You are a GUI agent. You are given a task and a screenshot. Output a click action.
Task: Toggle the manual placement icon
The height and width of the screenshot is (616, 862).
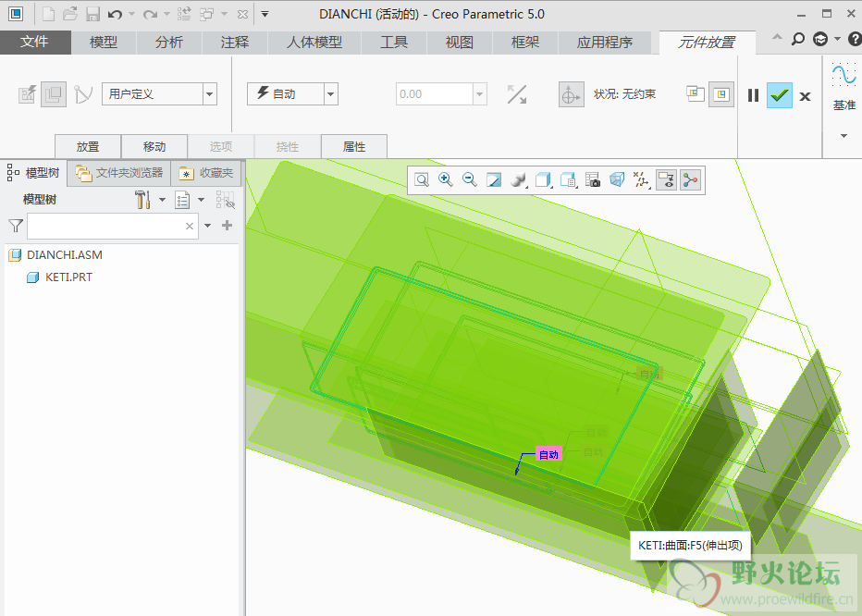click(54, 94)
